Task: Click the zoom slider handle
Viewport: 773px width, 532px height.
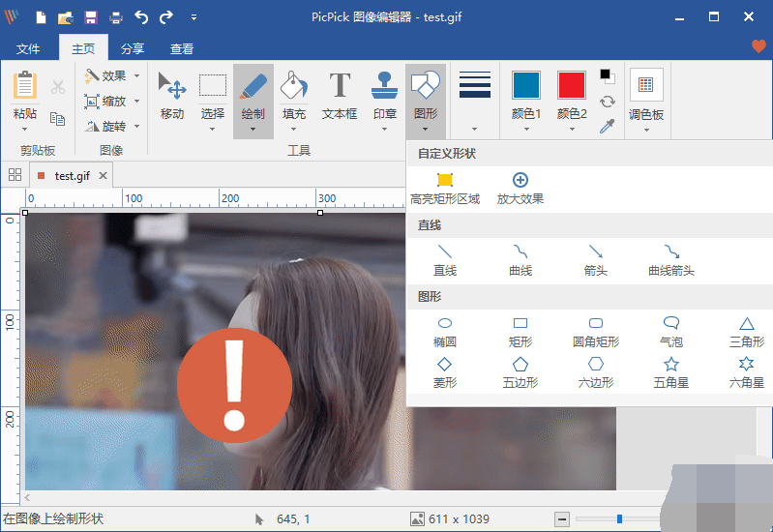Action: click(619, 518)
